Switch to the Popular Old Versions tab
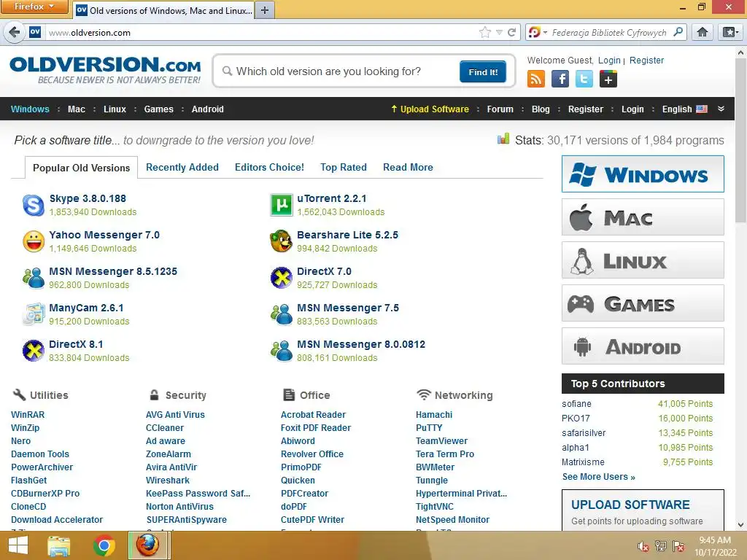 (82, 168)
